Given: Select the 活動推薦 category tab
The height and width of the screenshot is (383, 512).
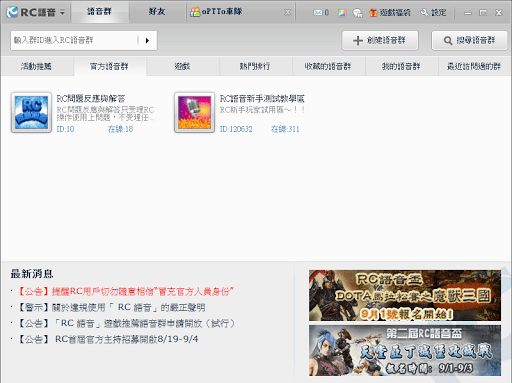Looking at the screenshot, I should click(x=36, y=66).
